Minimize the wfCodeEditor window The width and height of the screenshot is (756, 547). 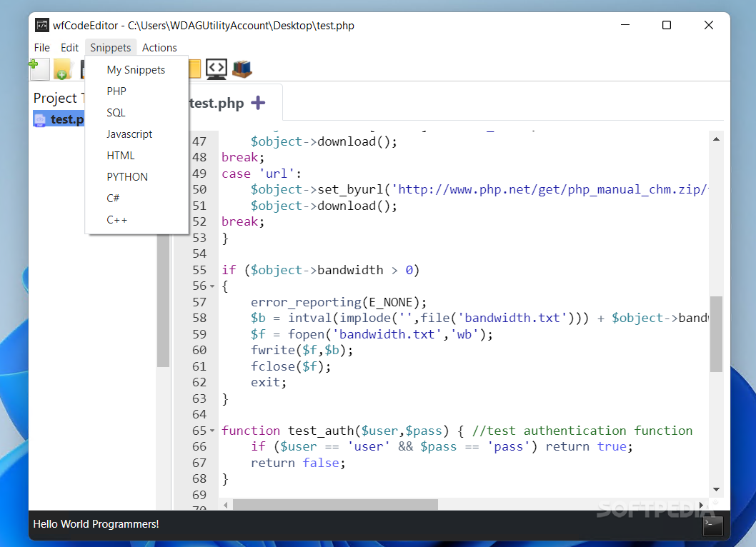[625, 25]
